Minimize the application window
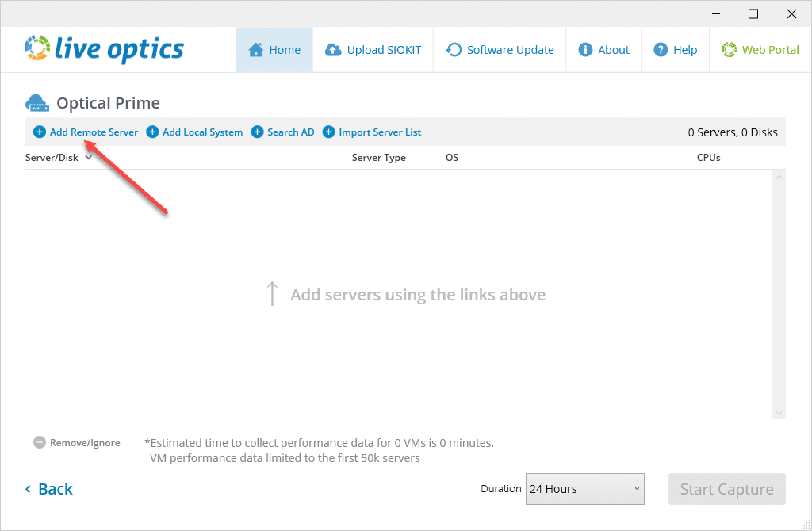 tap(716, 14)
